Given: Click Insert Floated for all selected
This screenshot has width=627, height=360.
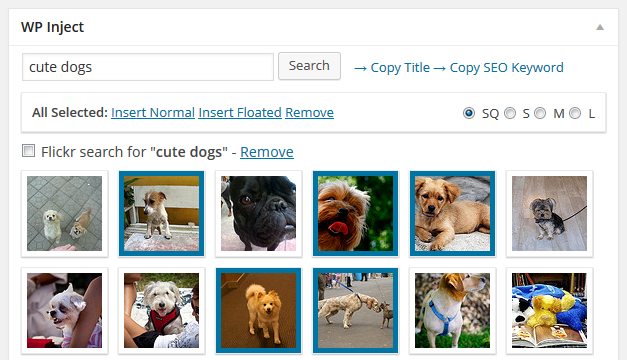Looking at the screenshot, I should (240, 113).
